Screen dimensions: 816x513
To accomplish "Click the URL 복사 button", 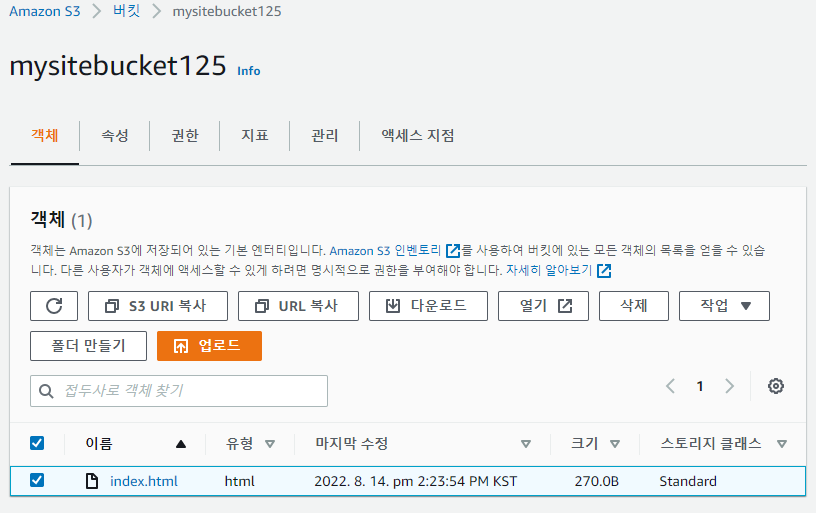I will (296, 306).
